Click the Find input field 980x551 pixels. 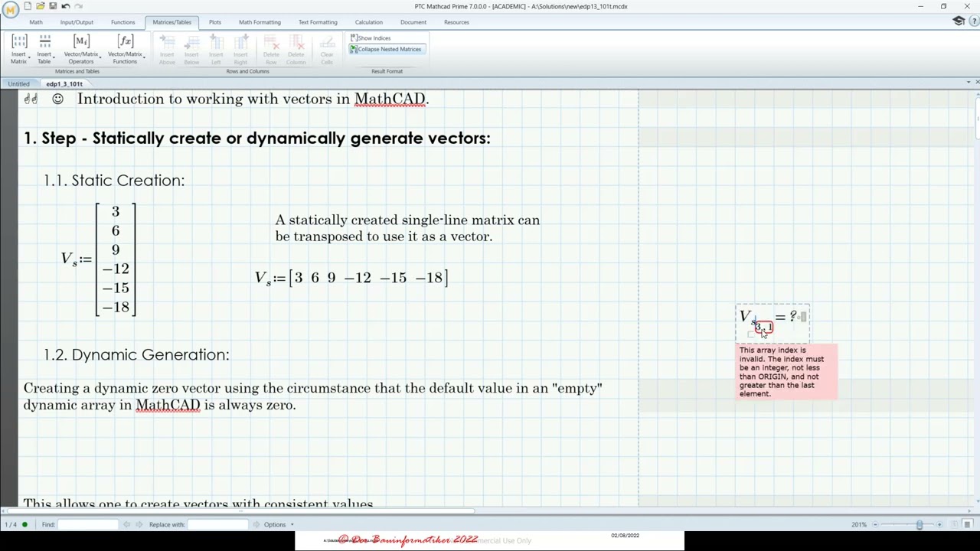(x=88, y=524)
